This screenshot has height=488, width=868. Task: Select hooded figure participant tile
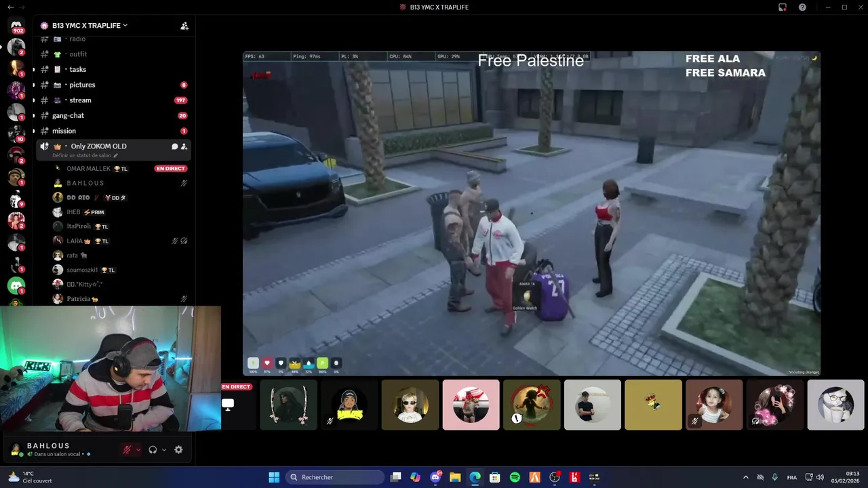[x=289, y=405]
